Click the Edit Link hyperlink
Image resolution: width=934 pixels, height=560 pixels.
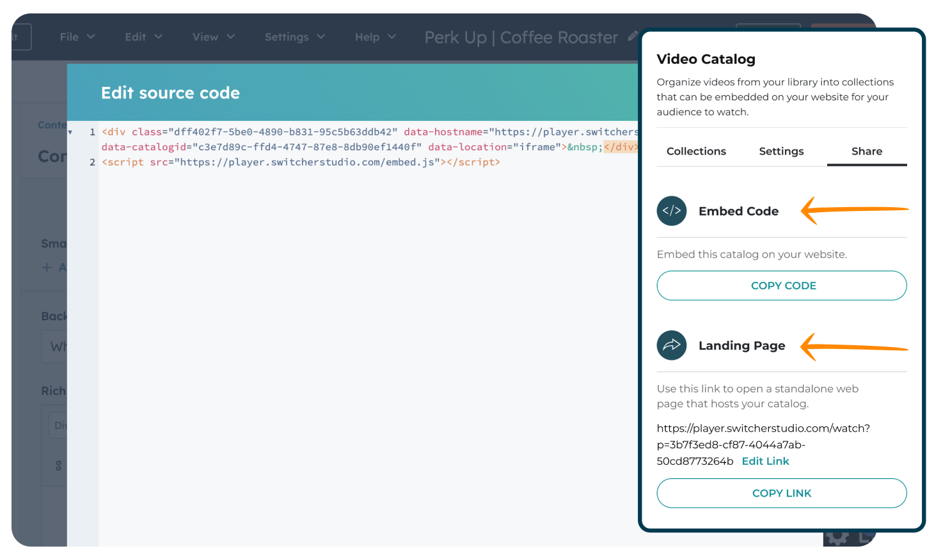click(765, 461)
